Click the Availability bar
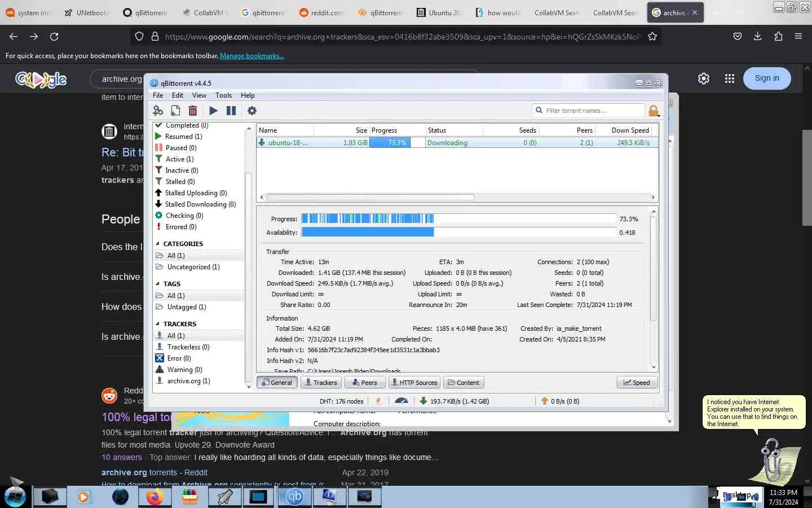 pos(458,233)
